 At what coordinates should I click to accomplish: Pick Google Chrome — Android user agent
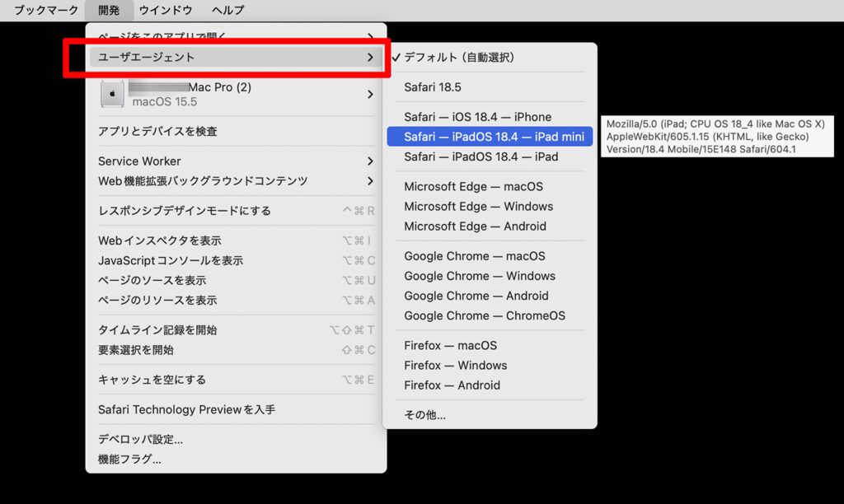coord(490,296)
